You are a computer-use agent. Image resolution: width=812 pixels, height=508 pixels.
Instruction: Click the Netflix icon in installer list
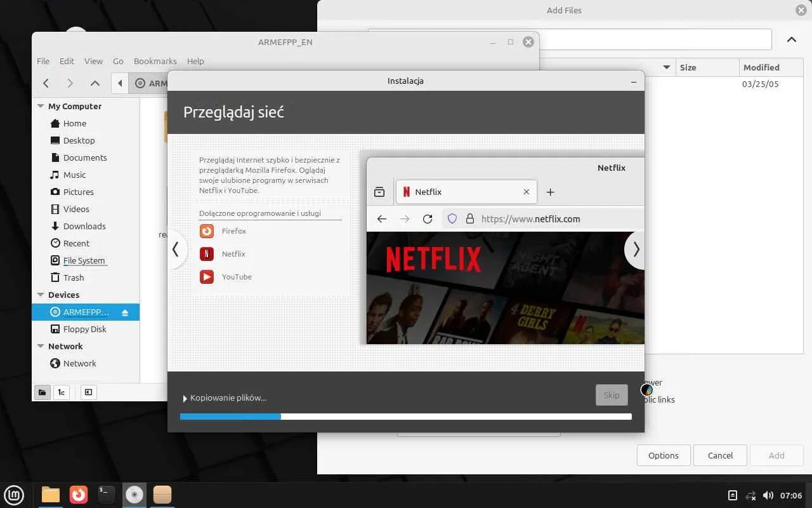click(x=207, y=254)
